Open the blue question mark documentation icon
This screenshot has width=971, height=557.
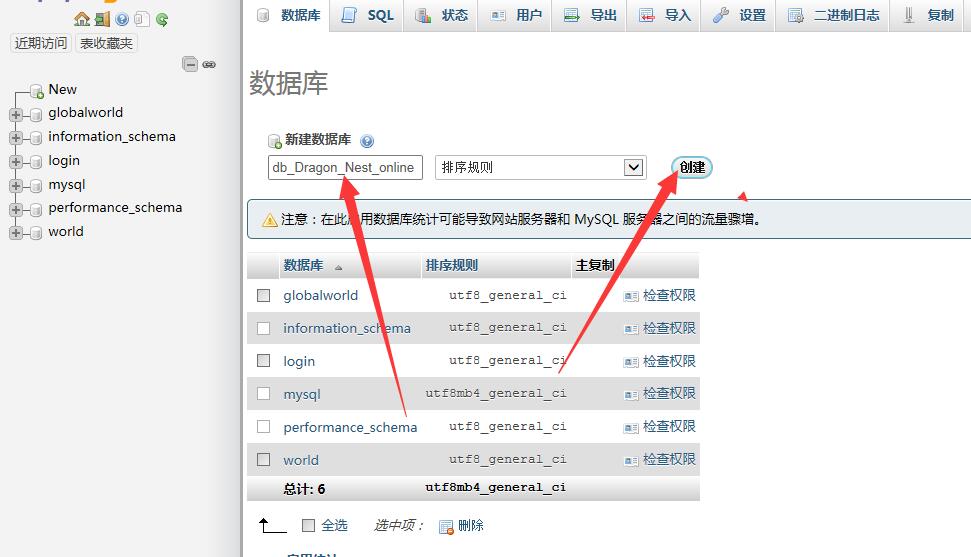(122, 19)
